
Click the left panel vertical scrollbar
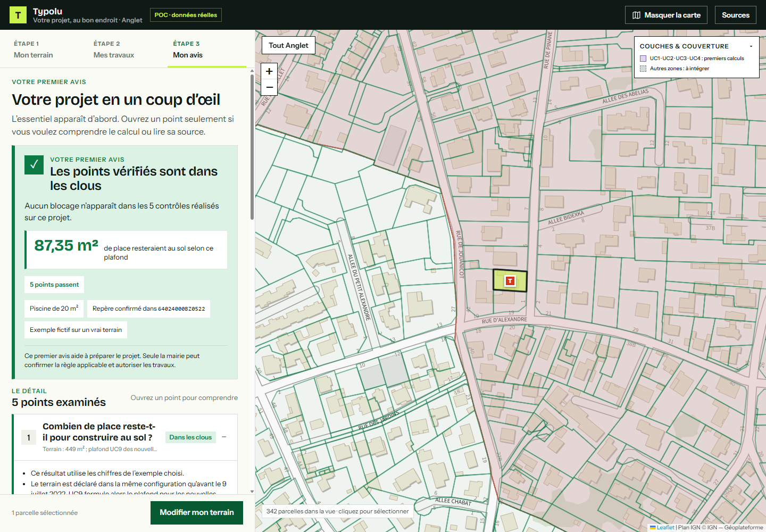[x=252, y=147]
